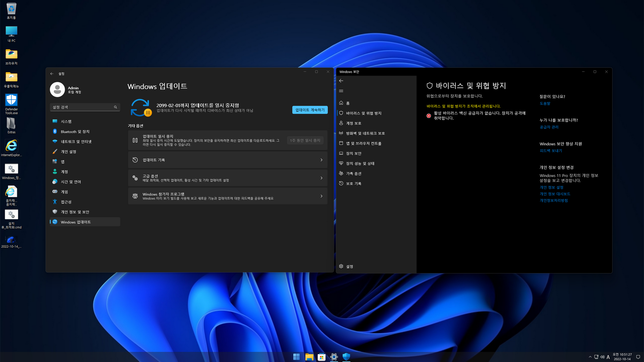Viewport: 644px width, 362px height.
Task: Click the 1주 동안 일시 중지 button
Action: tap(305, 140)
